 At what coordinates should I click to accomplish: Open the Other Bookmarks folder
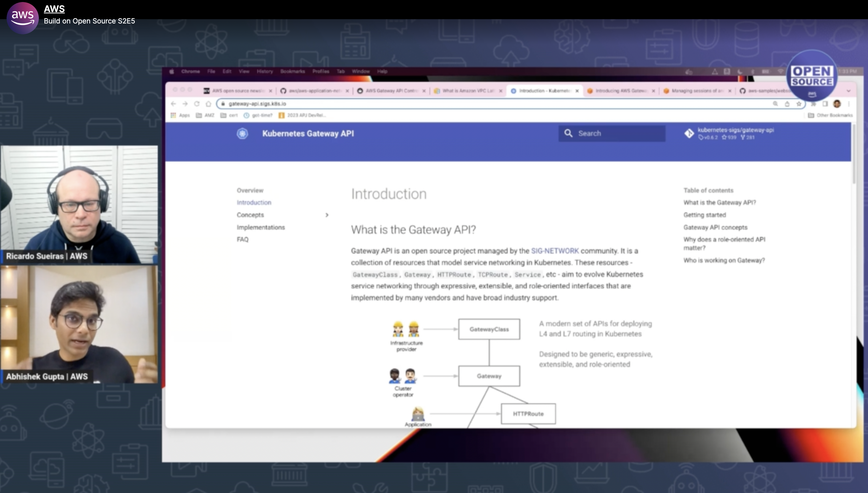830,115
